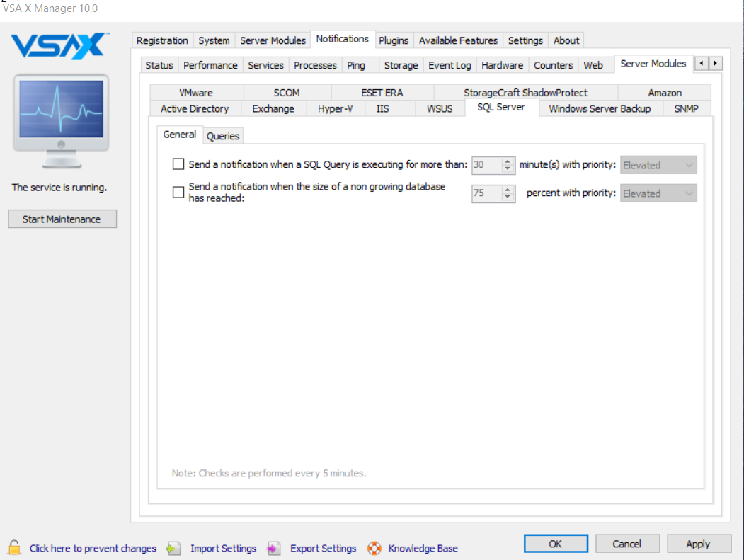Click the 'Click here to prevent changes' link
This screenshot has height=560, width=744.
tap(93, 549)
